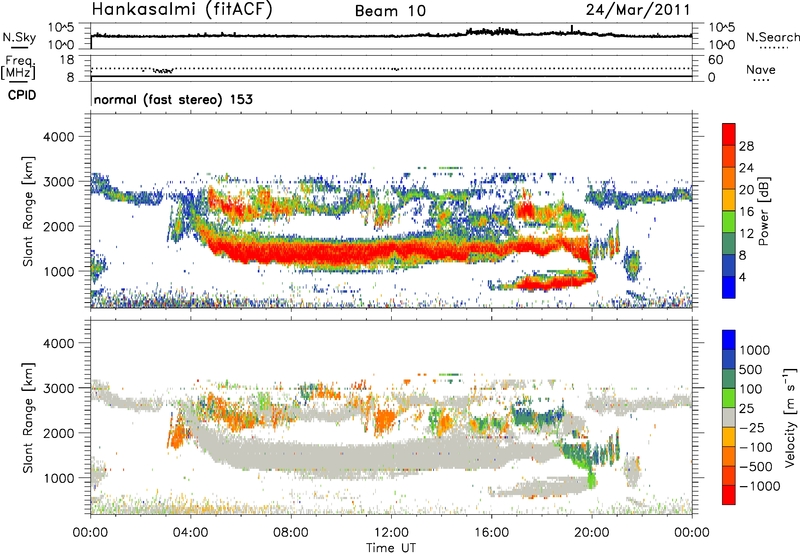Click the 'Power [dB]' colorbar title
The height and width of the screenshot is (554, 800).
tap(764, 211)
